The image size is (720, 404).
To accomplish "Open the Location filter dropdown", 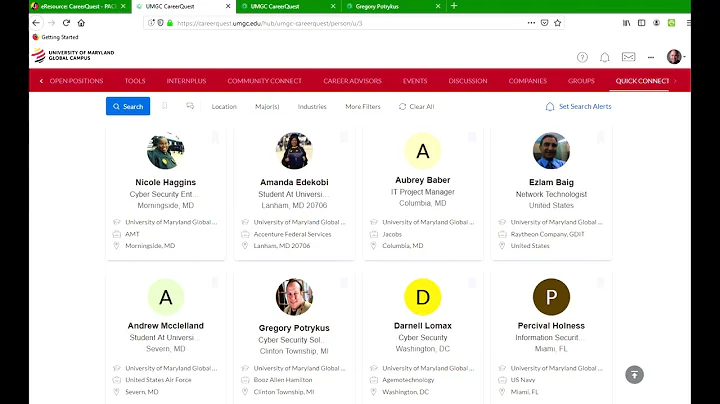I will tap(224, 107).
